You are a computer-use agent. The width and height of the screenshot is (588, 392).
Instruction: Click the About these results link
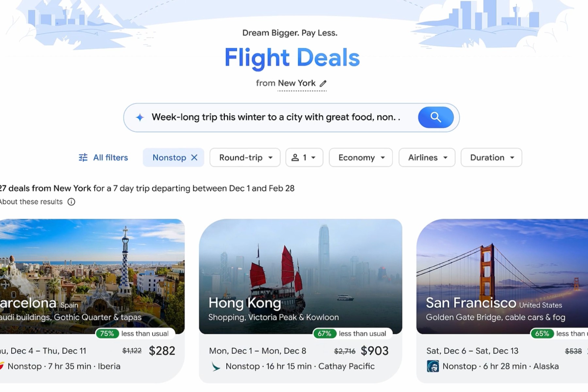[x=31, y=202]
